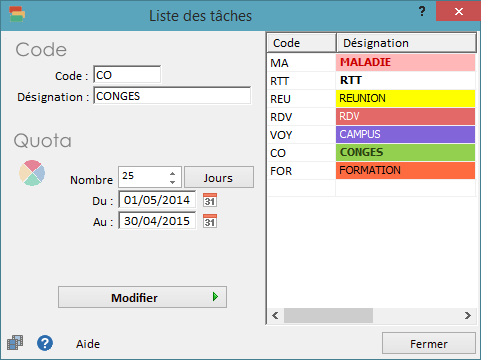
Task: Select the RDV code cell
Action: click(301, 117)
